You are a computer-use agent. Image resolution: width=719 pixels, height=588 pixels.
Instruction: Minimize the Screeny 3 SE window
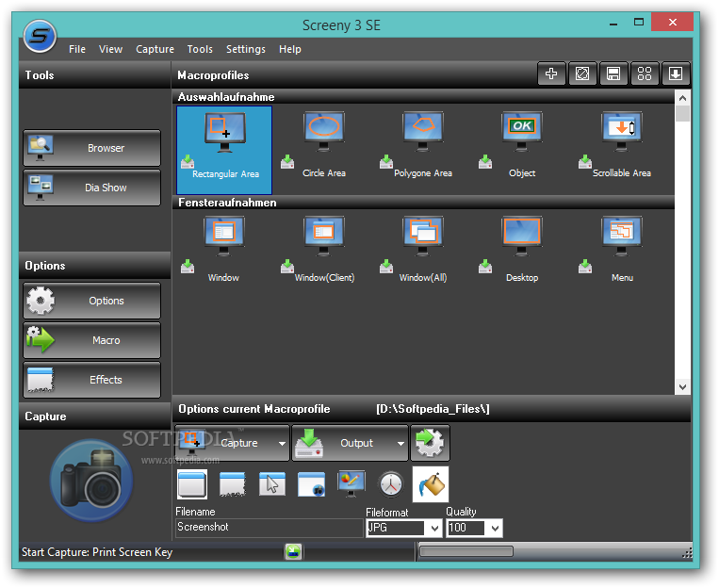(x=613, y=23)
